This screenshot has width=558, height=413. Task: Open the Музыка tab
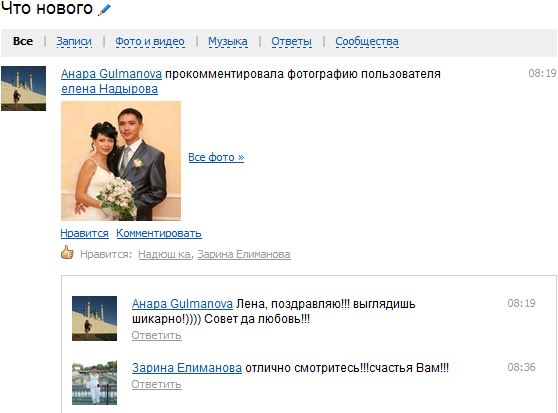coord(228,42)
